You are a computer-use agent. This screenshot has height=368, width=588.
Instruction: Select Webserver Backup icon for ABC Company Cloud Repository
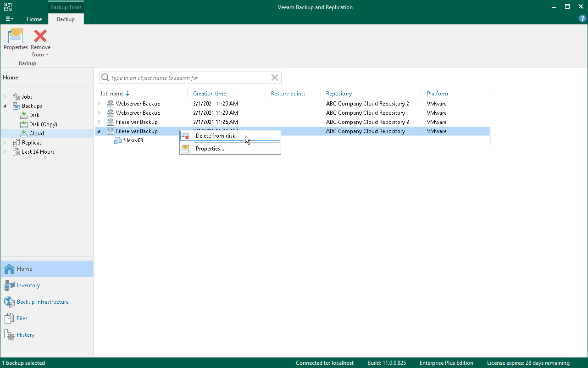coord(111,113)
